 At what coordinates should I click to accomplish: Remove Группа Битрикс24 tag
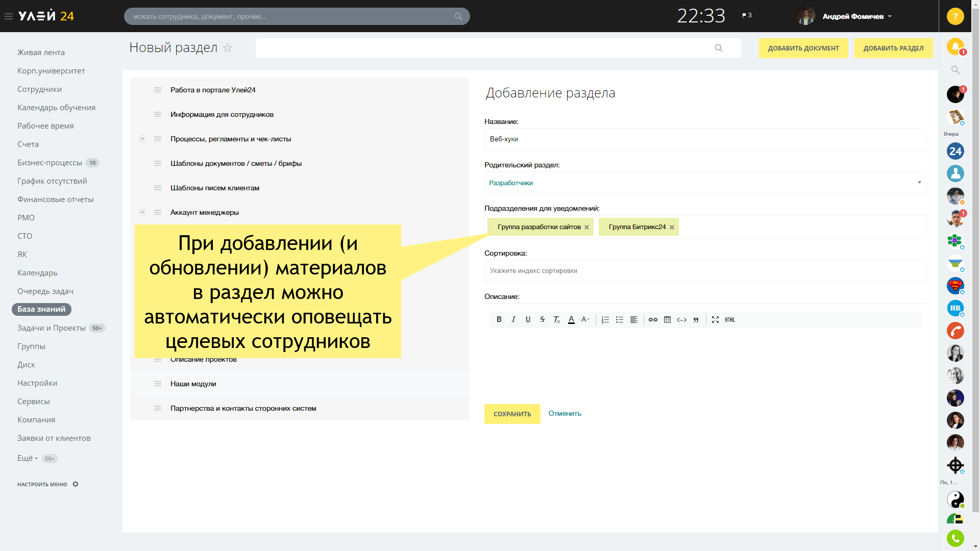(672, 228)
